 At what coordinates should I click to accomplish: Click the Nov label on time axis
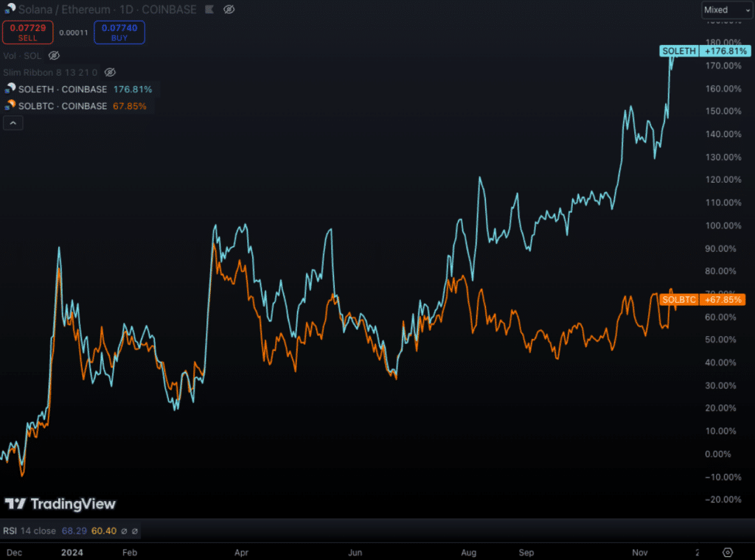[x=640, y=553]
